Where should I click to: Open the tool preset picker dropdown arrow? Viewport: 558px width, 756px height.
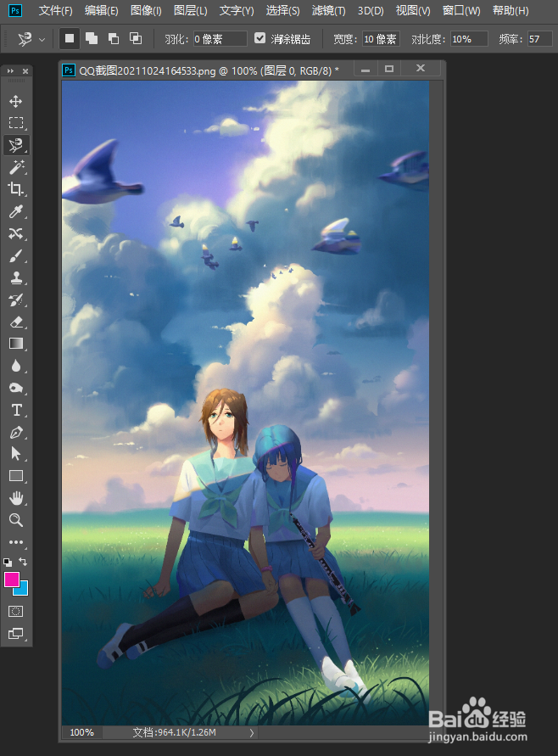coord(42,40)
